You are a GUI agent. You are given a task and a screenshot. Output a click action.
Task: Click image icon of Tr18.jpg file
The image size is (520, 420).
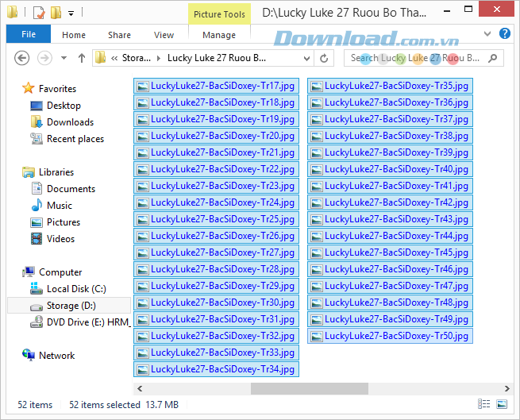[143, 103]
